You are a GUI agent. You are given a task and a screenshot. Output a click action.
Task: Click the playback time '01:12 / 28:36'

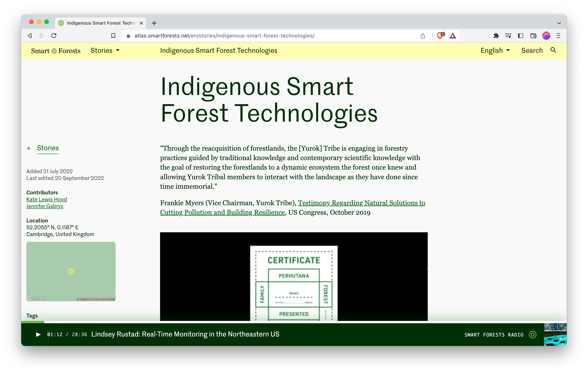coord(67,334)
